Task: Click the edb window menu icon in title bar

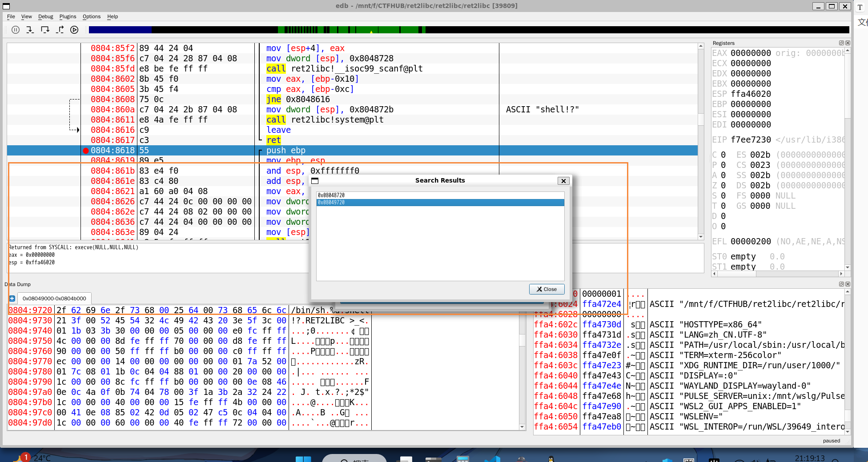Action: (x=6, y=6)
